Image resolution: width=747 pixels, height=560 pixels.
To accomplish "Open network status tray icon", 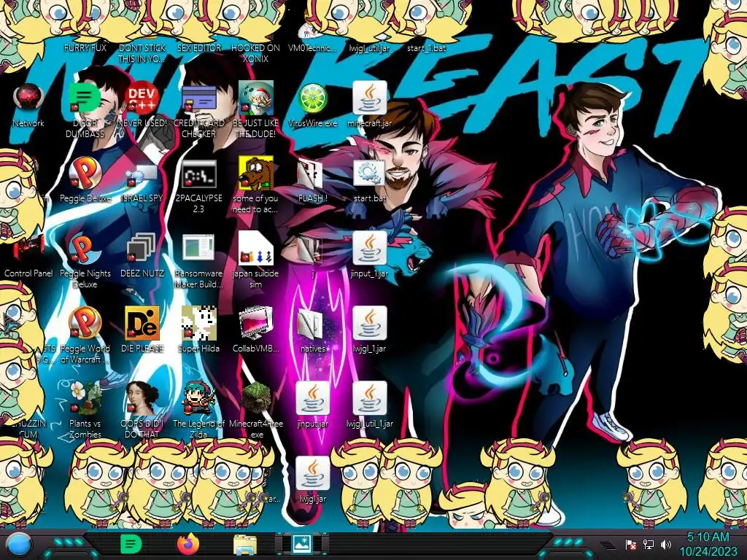I will (649, 545).
